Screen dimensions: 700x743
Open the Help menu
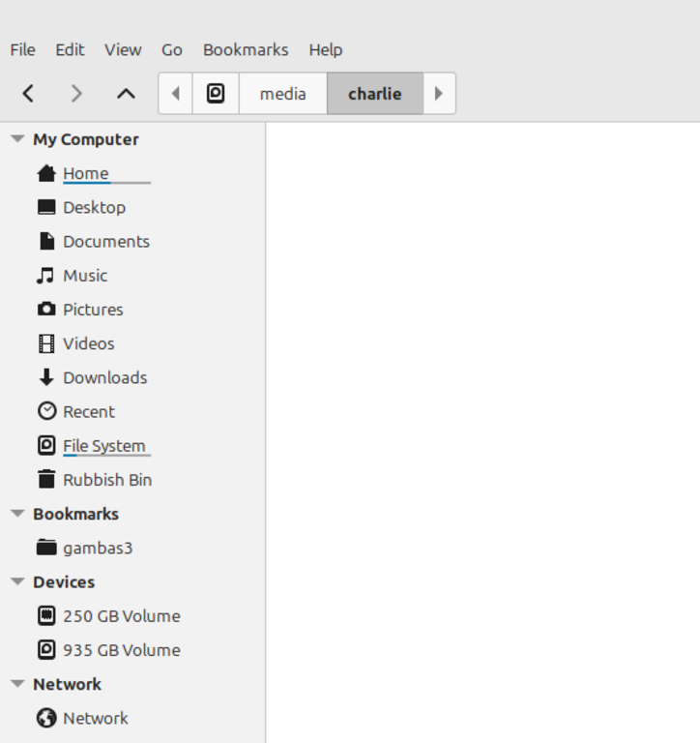tap(326, 49)
